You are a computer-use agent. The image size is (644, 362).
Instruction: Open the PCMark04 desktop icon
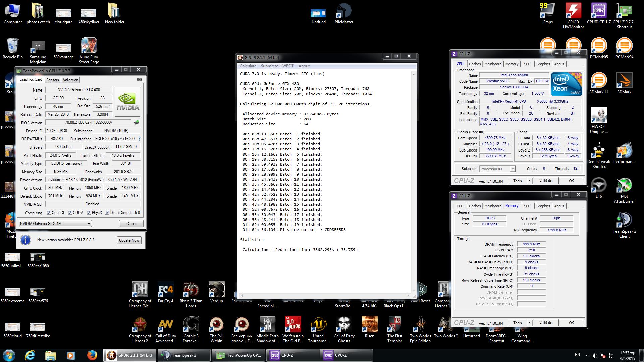(624, 49)
